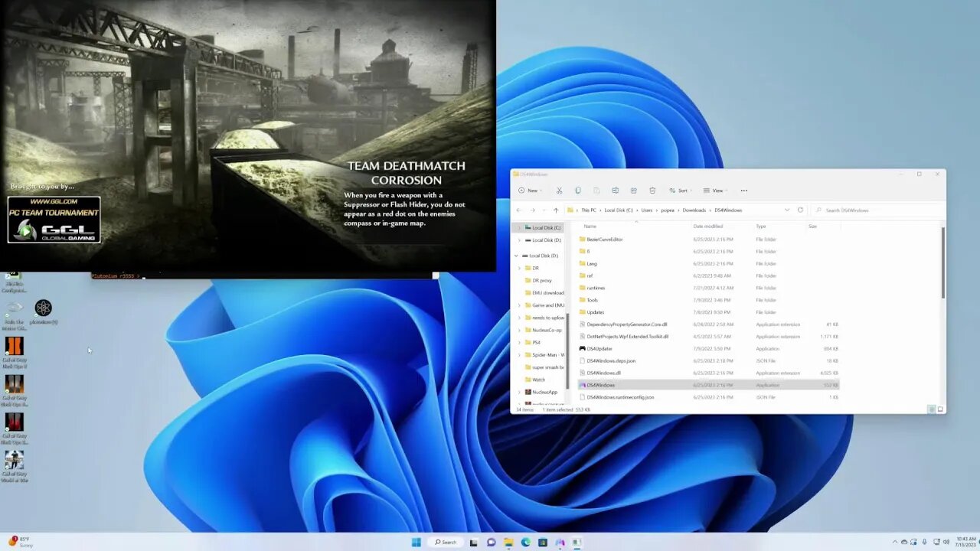
Task: Refresh the DS4Windows folder view
Action: click(x=800, y=210)
